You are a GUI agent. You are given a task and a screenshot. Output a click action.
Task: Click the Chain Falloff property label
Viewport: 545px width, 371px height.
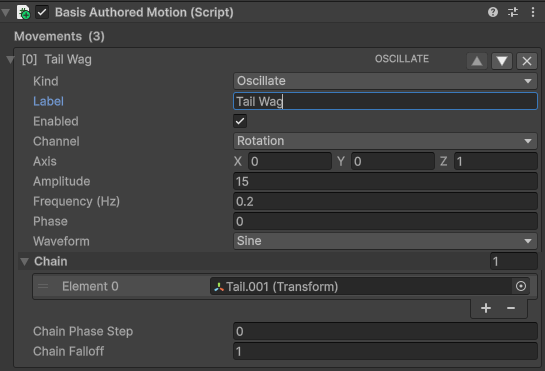tap(68, 351)
